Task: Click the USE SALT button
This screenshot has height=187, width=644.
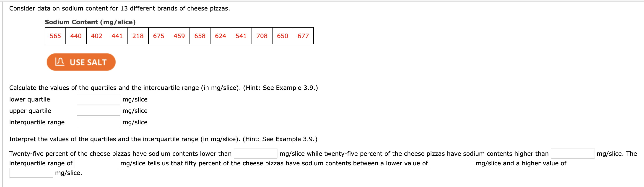Action: click(81, 62)
